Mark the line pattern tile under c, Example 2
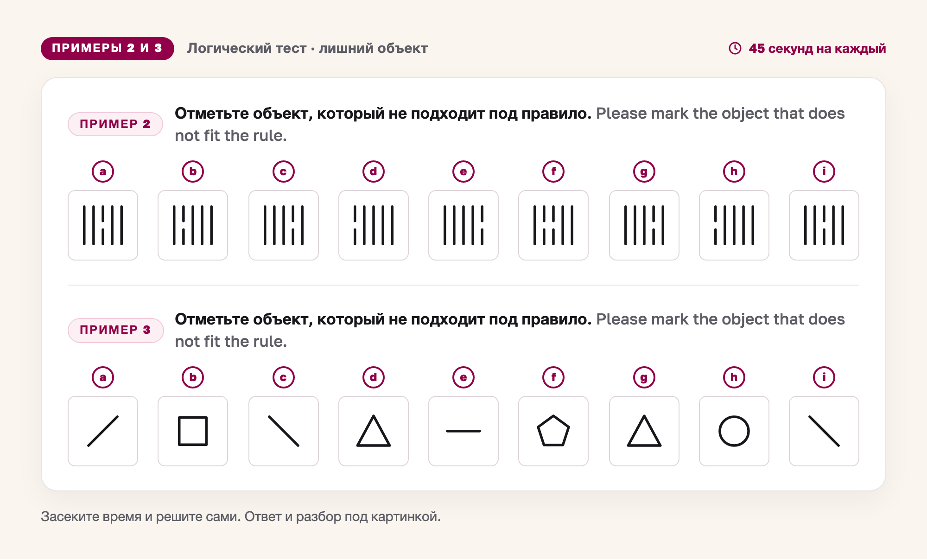927x560 pixels. [284, 225]
